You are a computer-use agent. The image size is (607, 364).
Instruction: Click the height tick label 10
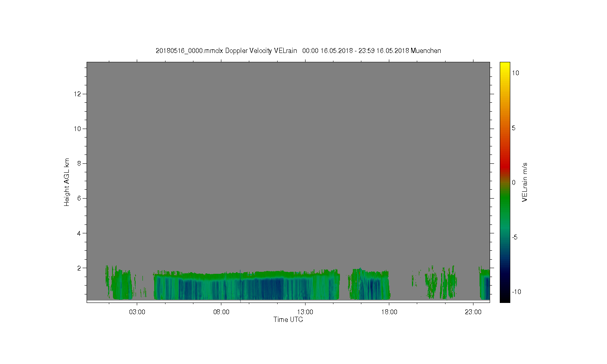(78, 129)
